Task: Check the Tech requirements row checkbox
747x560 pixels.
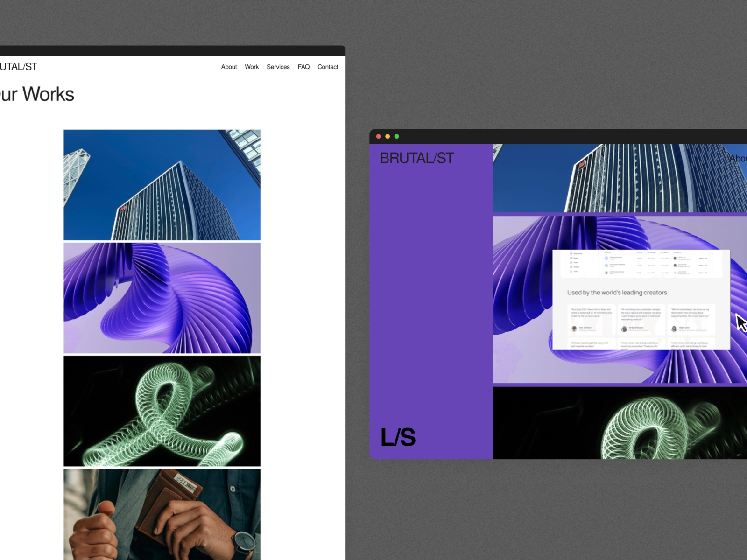Action: coord(602,259)
